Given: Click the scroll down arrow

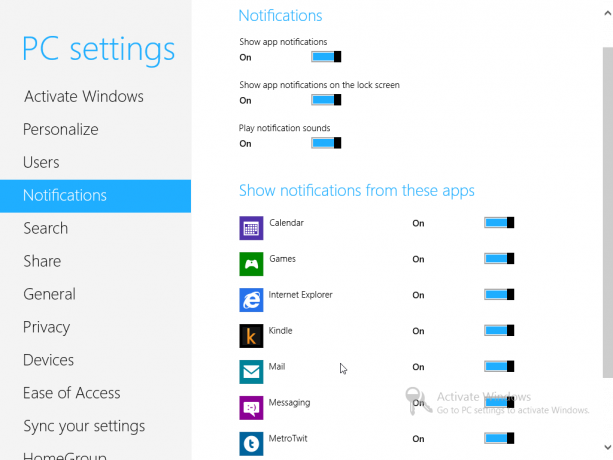Looking at the screenshot, I should point(608,447).
